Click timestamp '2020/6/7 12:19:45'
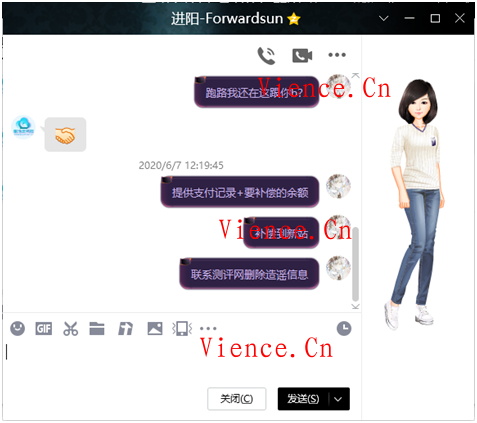This screenshot has width=477, height=423. 181,165
